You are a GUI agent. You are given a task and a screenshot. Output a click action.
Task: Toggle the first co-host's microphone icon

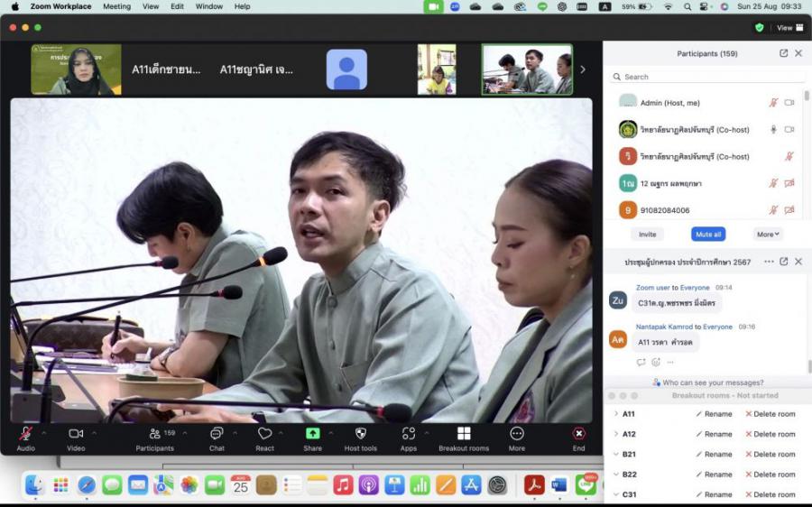773,130
